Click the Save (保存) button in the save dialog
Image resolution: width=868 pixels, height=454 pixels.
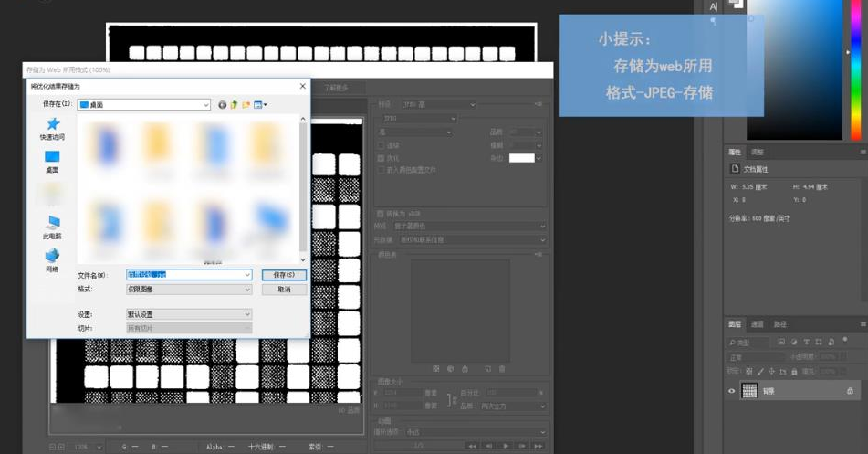pos(284,275)
